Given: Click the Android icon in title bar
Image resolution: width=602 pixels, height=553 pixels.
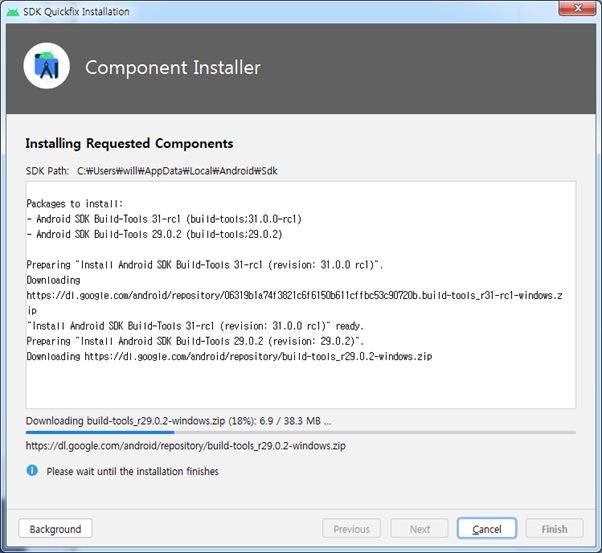Looking at the screenshot, I should [13, 12].
